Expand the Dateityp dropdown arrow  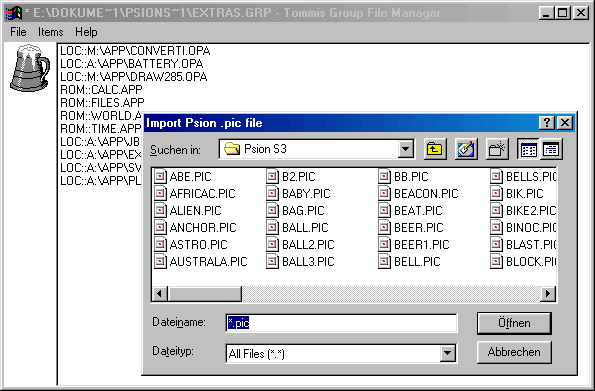coord(447,353)
